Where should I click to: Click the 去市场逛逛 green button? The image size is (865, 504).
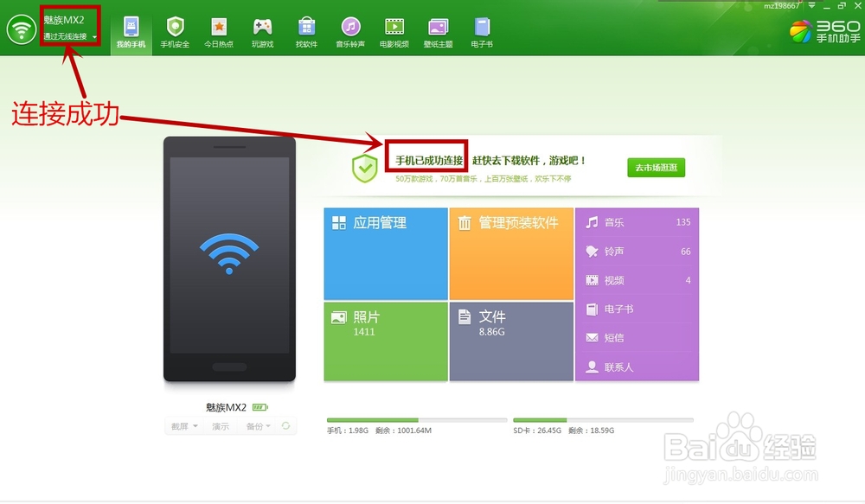(x=656, y=168)
